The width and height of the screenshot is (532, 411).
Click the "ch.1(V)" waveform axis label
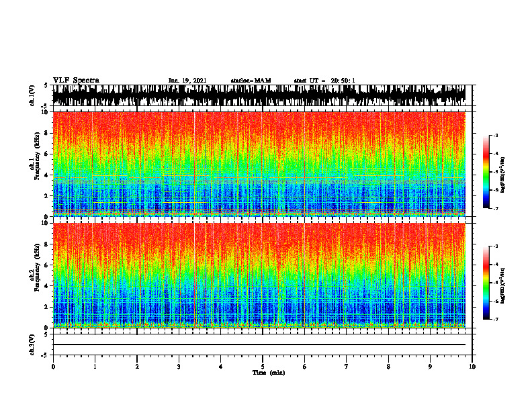click(x=32, y=95)
